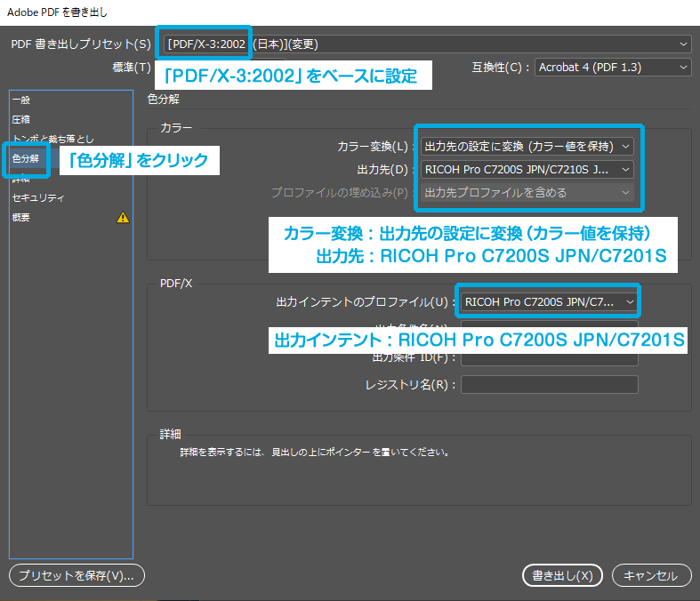Open the 出力先 RICOH Pro profile dropdown
The width and height of the screenshot is (700, 601).
click(527, 170)
